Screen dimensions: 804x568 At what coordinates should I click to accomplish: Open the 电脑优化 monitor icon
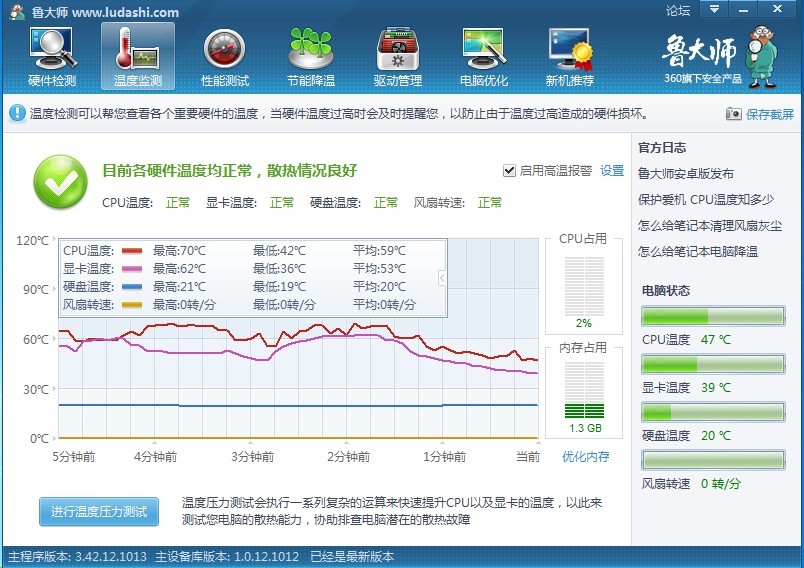[484, 56]
